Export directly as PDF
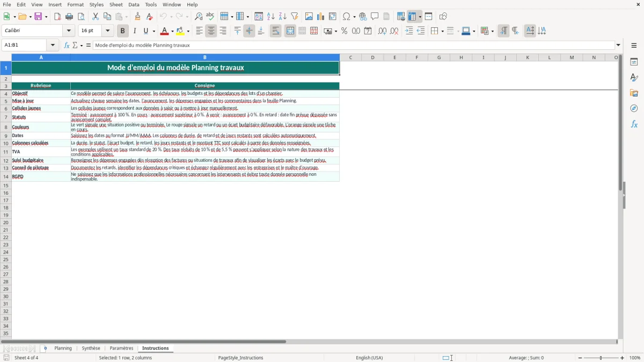This screenshot has height=362, width=644. point(57,17)
